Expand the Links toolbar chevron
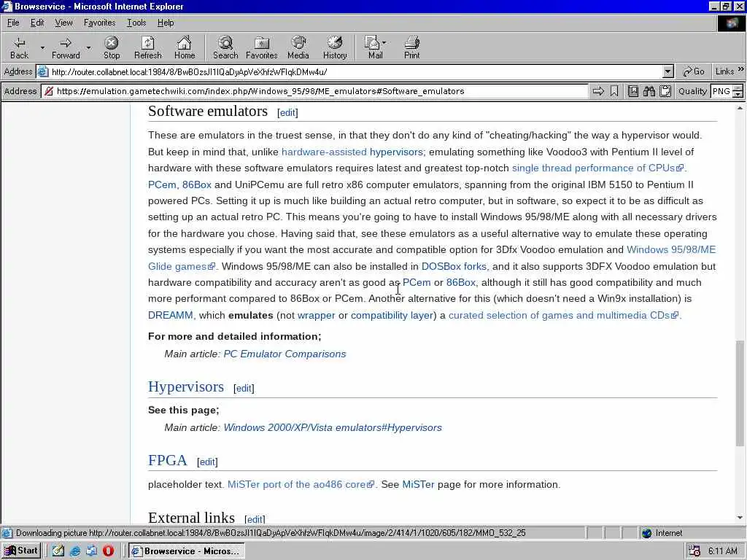The height and width of the screenshot is (560, 747). (741, 70)
